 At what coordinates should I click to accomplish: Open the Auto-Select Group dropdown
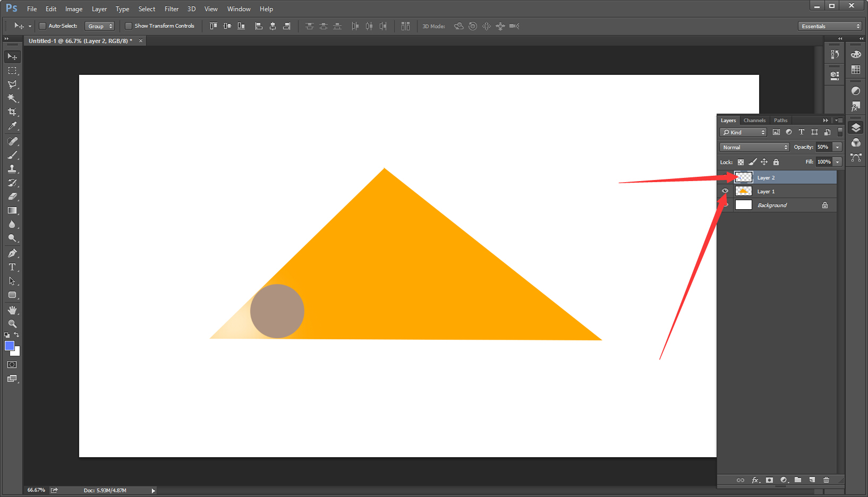[100, 26]
